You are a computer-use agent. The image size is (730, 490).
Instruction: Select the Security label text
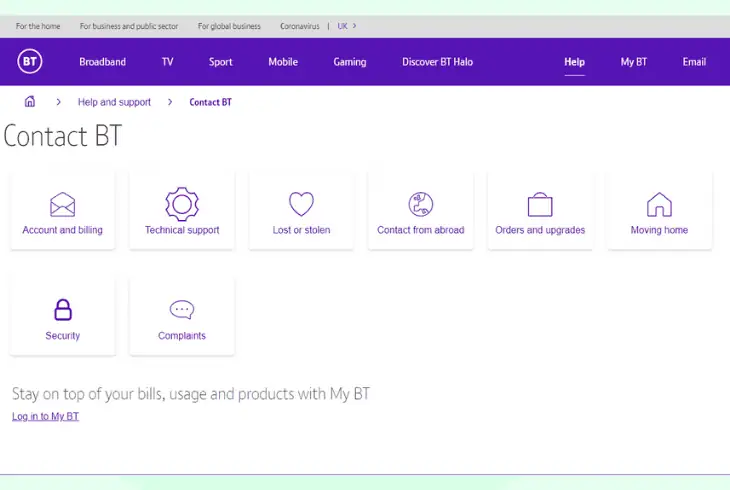coord(63,336)
